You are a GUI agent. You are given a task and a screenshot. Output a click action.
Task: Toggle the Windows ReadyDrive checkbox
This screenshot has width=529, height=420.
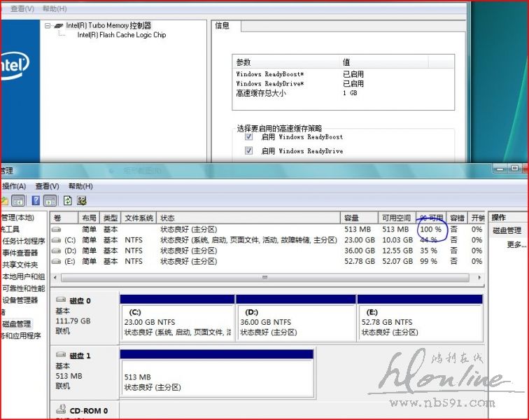[248, 150]
